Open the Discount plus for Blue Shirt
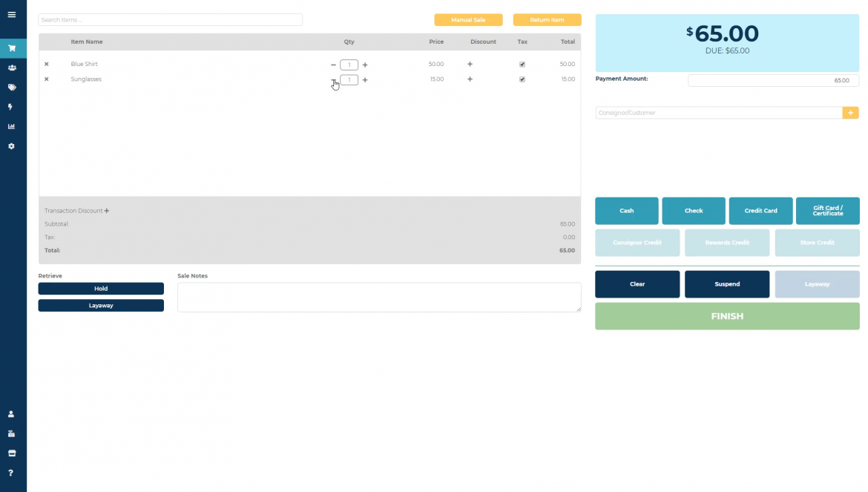 coord(470,65)
